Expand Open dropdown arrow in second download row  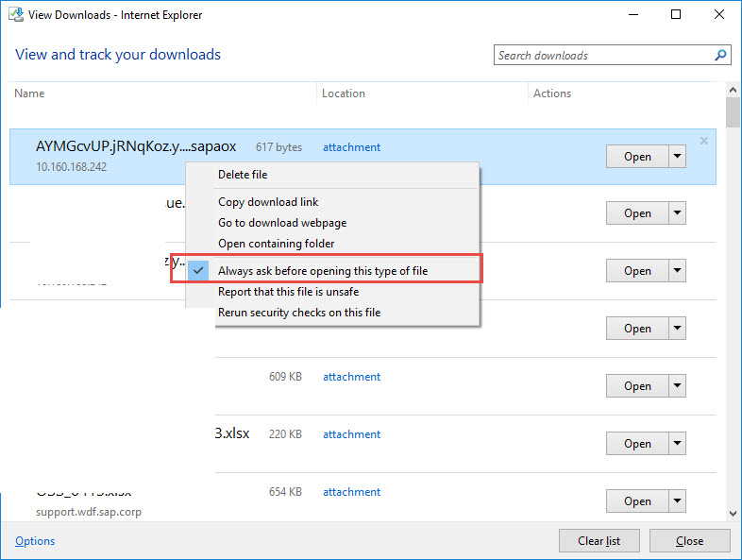pyautogui.click(x=677, y=213)
